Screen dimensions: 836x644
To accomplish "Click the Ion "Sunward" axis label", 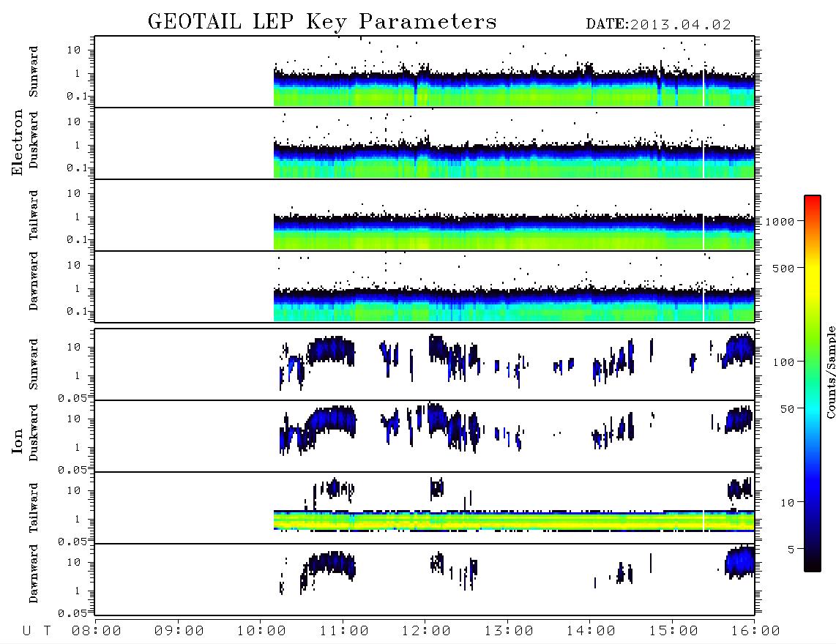I will coord(34,364).
